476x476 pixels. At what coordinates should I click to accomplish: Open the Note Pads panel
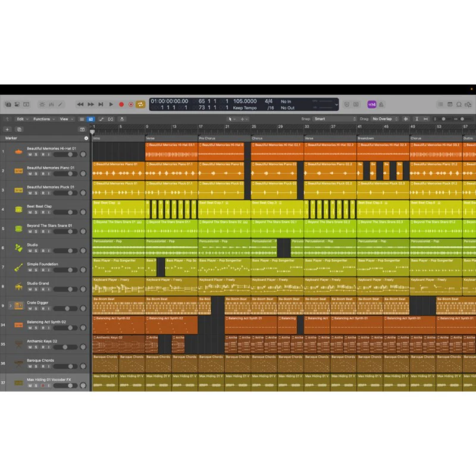click(x=450, y=105)
